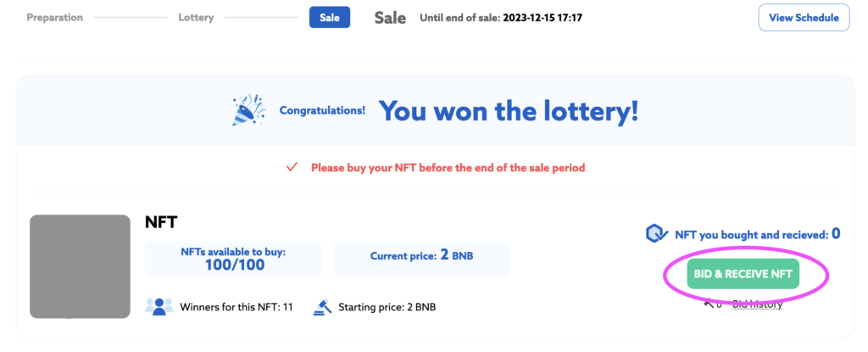
Task: Click the You won the lottery heading
Action: point(509,111)
